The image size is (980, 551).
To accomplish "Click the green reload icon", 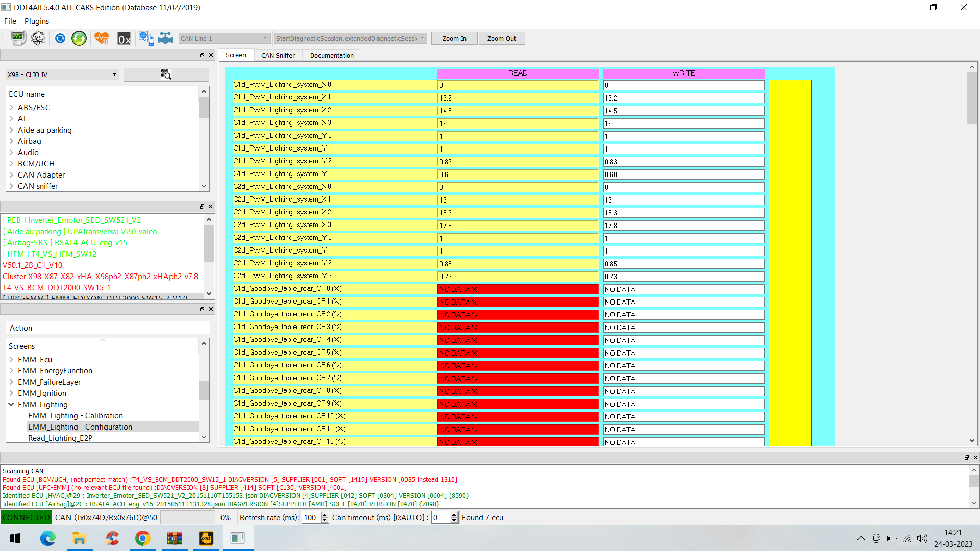I will pos(79,38).
